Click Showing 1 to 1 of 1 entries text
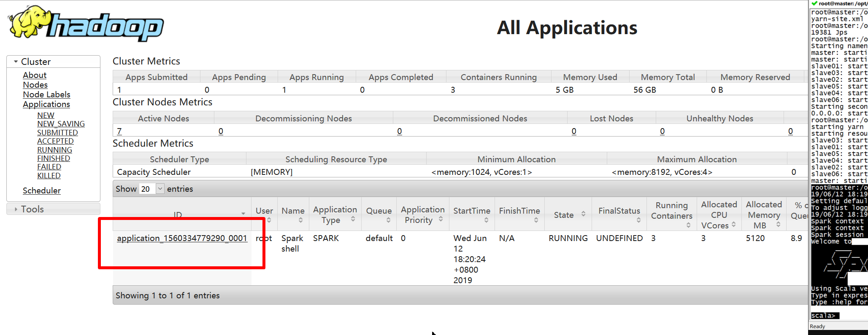The width and height of the screenshot is (868, 335). 168,295
